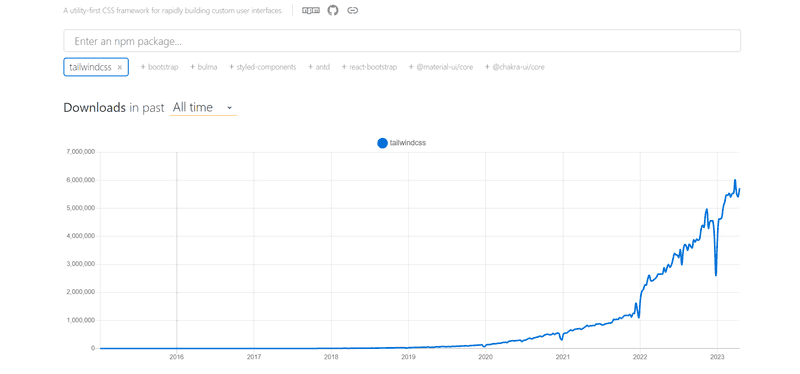
Task: Click the 4,000,000 y-axis label
Action: pos(80,236)
